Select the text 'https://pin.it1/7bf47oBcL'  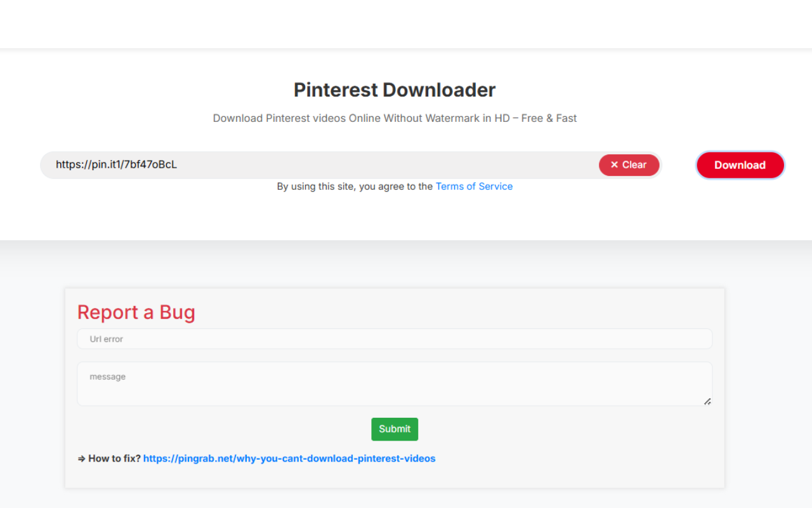click(116, 164)
